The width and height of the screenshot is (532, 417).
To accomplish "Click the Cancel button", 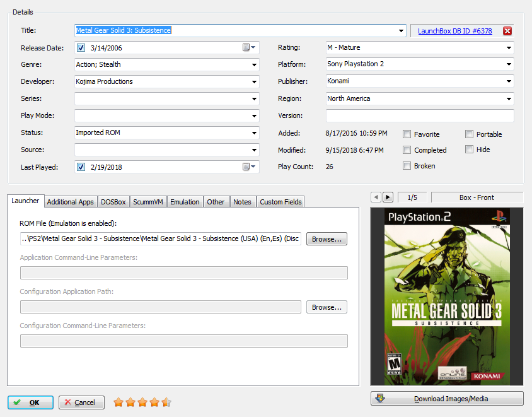I will pyautogui.click(x=81, y=402).
